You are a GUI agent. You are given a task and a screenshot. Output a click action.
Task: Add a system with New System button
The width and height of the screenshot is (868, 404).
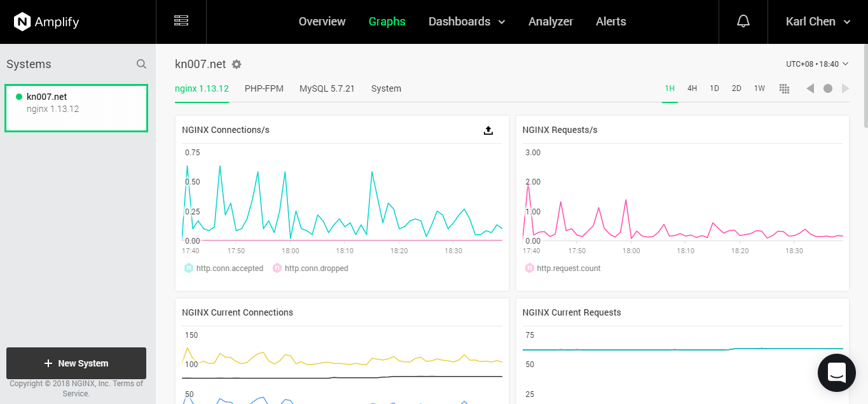(x=76, y=363)
